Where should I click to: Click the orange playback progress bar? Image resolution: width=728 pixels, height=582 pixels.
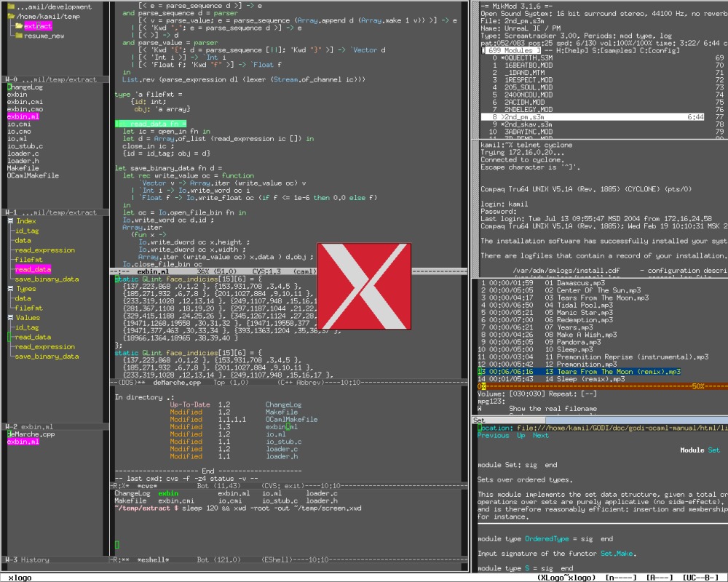[602, 386]
